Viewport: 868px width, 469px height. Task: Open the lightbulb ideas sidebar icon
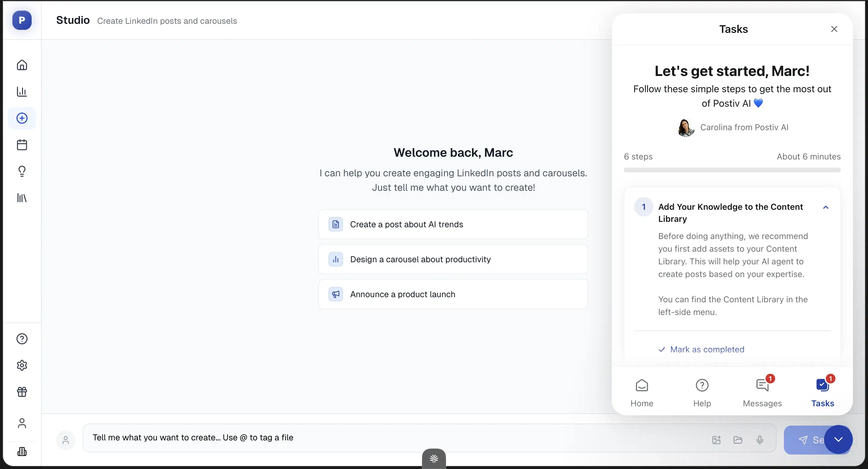coord(22,171)
